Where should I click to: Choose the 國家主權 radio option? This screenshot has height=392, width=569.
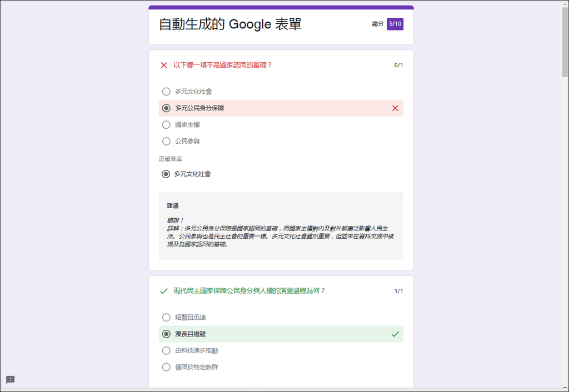tap(166, 125)
